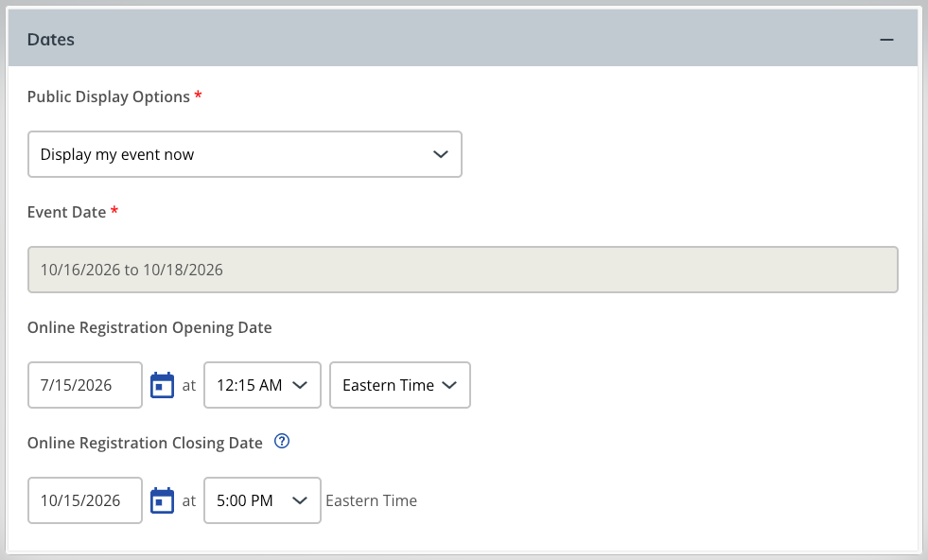Click the Online Registration Closing Date label

coord(145,443)
